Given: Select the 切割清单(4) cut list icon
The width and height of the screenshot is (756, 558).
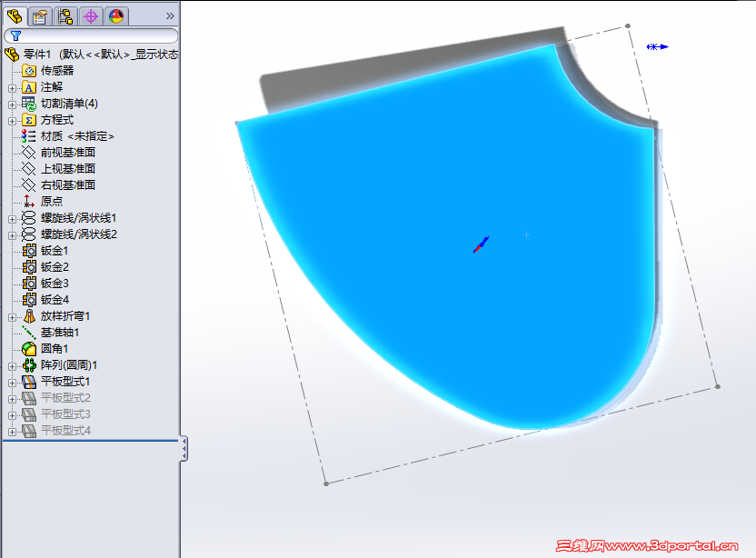Looking at the screenshot, I should click(29, 104).
